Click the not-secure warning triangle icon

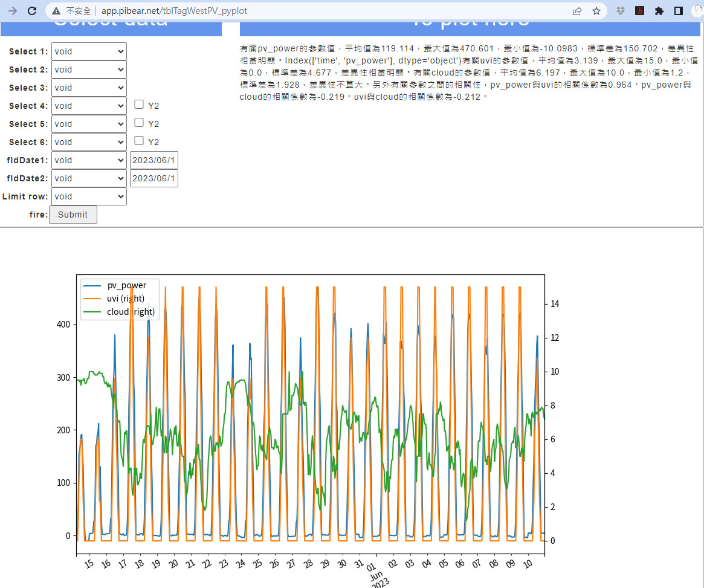(x=56, y=11)
